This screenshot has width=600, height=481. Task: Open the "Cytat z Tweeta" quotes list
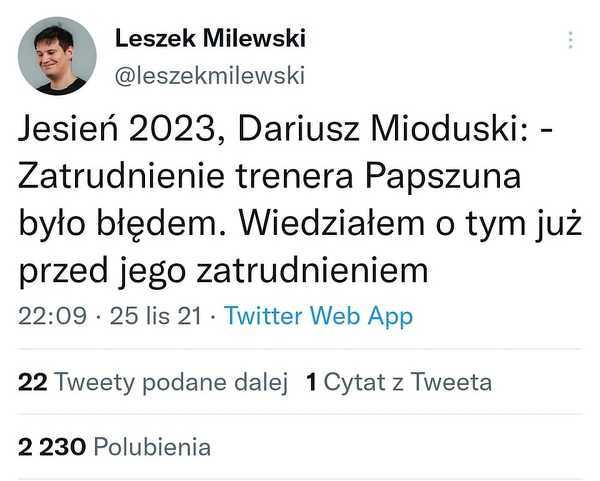click(407, 382)
